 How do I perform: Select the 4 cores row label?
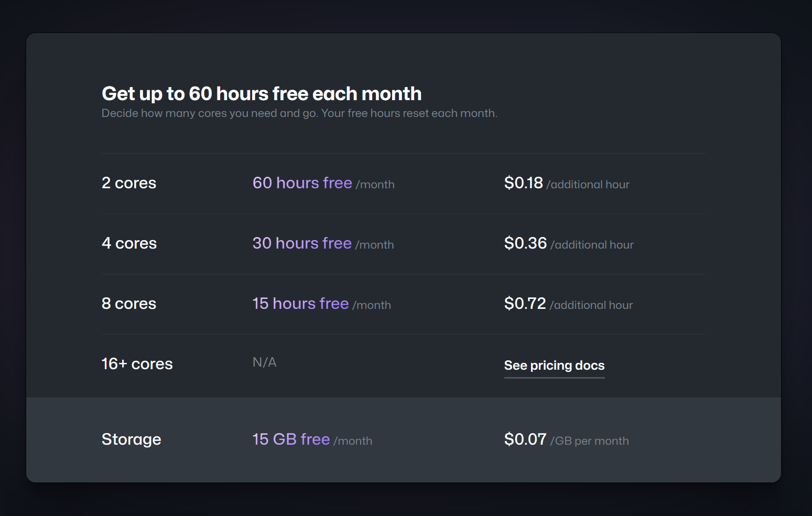(129, 243)
